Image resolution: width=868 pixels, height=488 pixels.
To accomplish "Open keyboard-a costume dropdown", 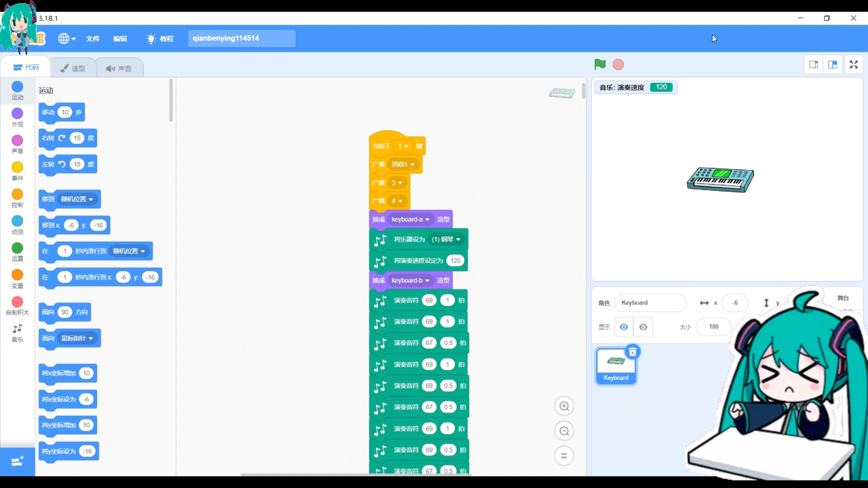I will pos(411,219).
